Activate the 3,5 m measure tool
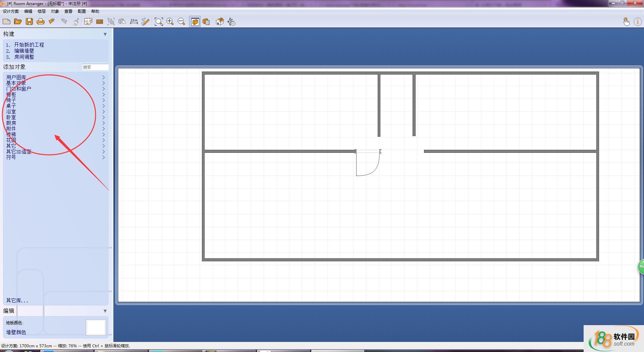The width and height of the screenshot is (644, 352). pos(134,22)
